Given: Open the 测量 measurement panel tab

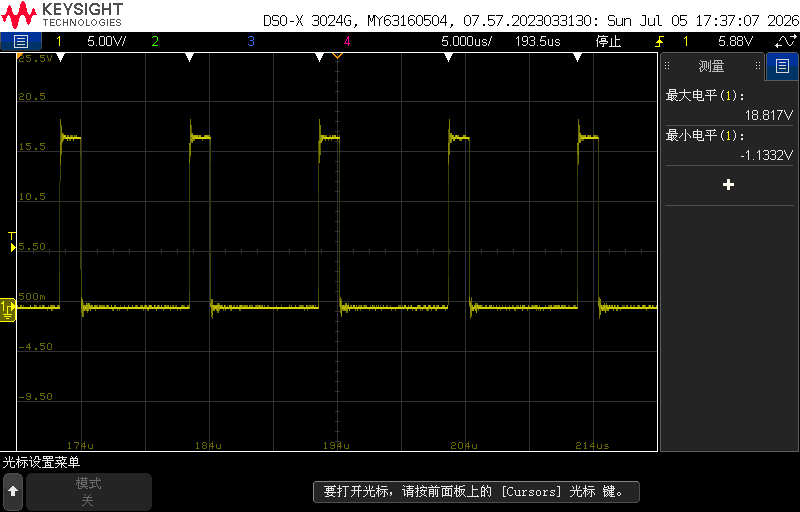Looking at the screenshot, I should [711, 66].
